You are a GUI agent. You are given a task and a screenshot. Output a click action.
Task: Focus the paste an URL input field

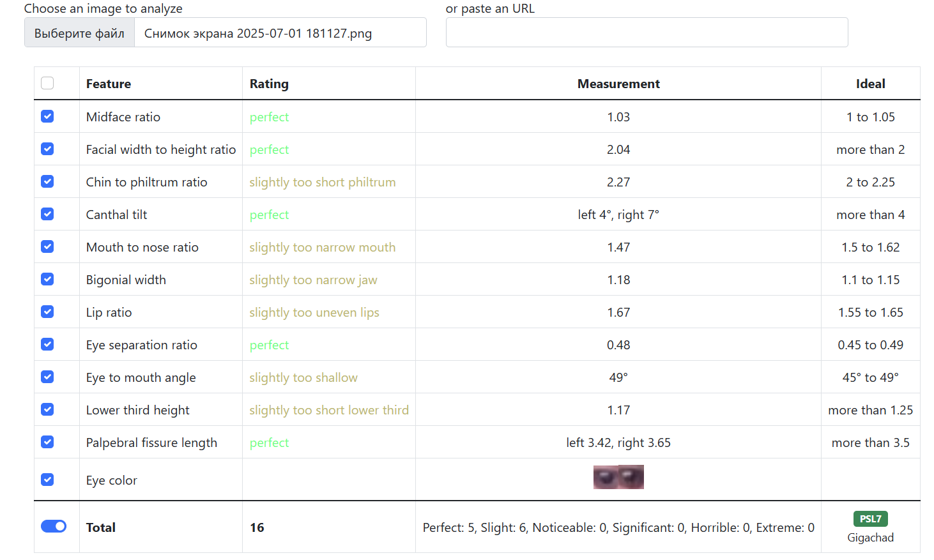pos(647,33)
